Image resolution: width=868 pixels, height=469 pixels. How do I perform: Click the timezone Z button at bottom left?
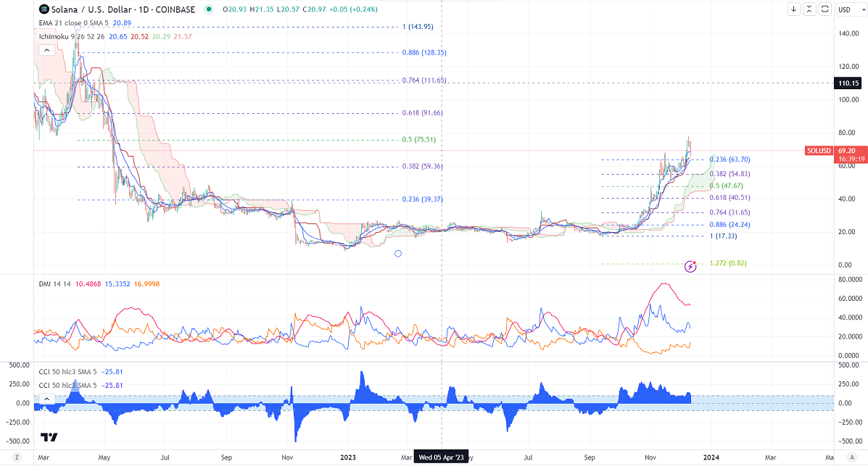coord(17,457)
